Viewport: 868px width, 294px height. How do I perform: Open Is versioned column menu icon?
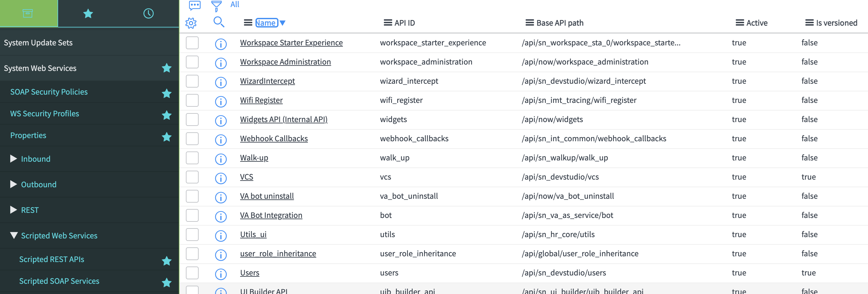809,23
